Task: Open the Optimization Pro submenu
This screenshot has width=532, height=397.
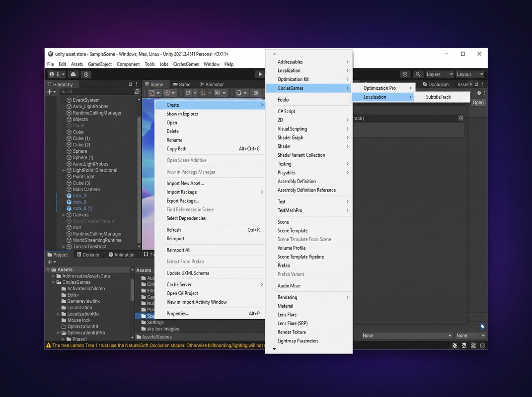Action: click(x=382, y=88)
